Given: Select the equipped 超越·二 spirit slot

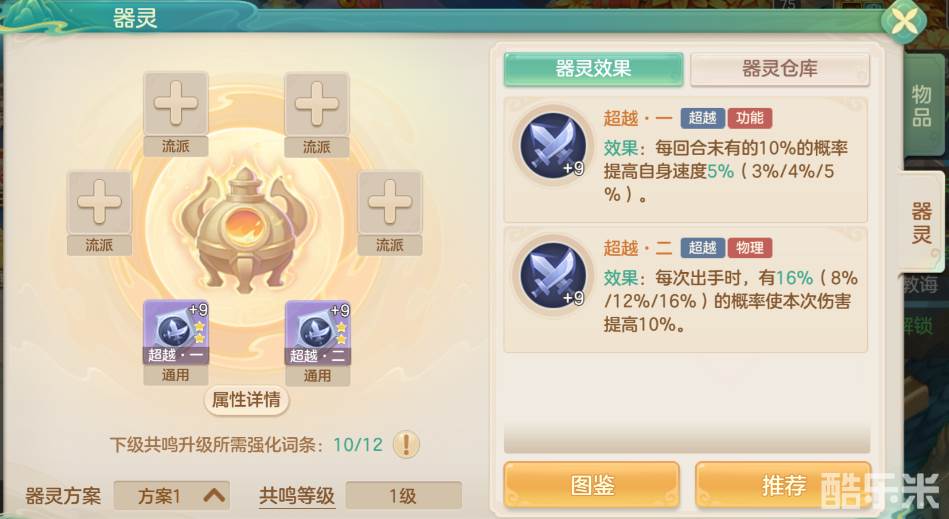Looking at the screenshot, I should 317,332.
